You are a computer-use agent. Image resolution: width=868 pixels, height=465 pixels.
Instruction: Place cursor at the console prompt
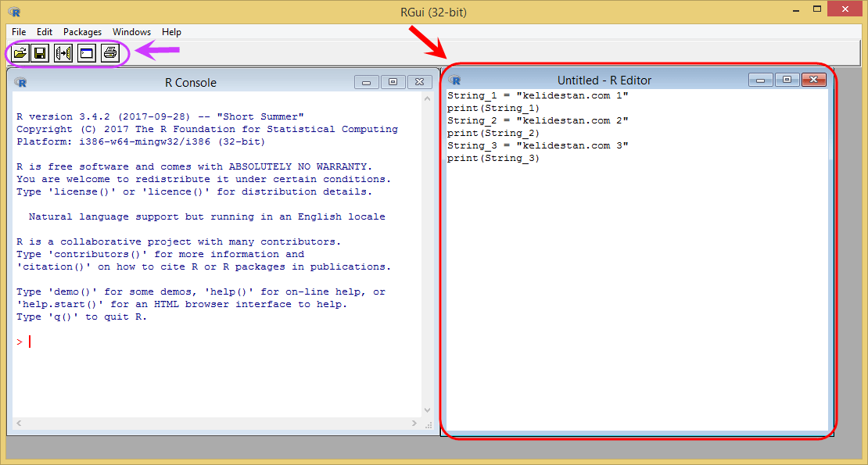coord(30,342)
